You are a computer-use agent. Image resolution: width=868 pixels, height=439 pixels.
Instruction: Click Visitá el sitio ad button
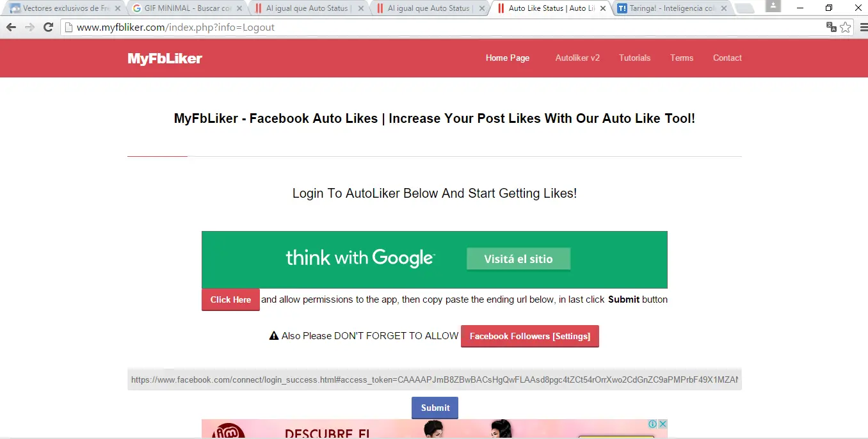(518, 259)
